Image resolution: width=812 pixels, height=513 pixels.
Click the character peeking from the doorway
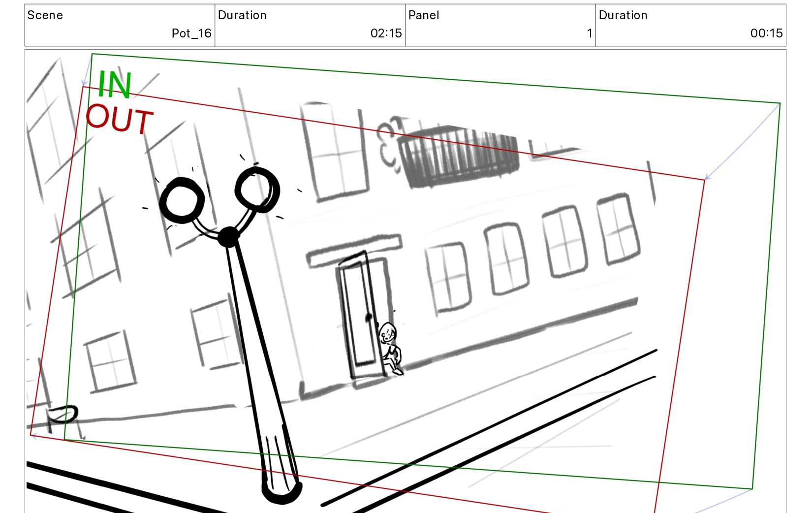coord(391,349)
